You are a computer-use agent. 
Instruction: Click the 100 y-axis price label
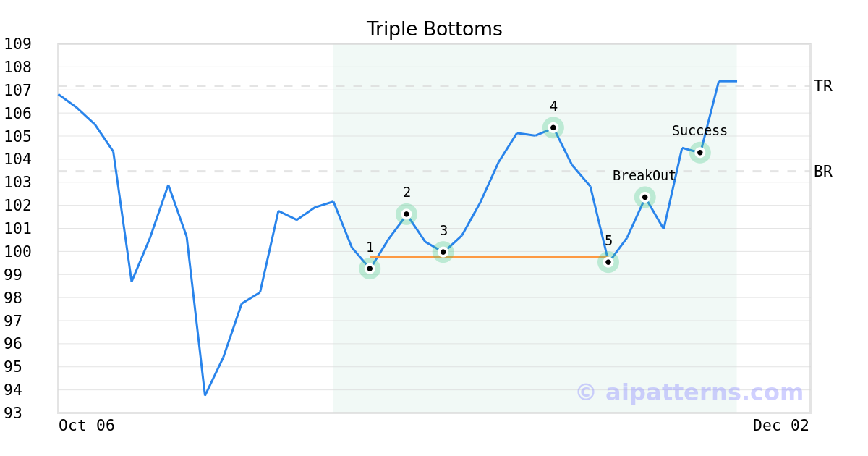pyautogui.click(x=17, y=251)
